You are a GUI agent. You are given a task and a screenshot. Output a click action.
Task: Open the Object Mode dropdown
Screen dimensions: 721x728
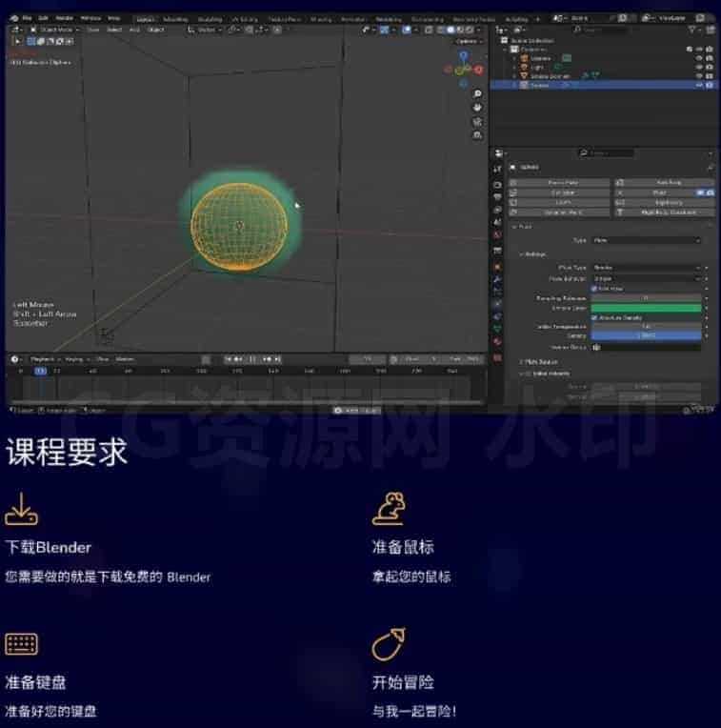[54, 30]
